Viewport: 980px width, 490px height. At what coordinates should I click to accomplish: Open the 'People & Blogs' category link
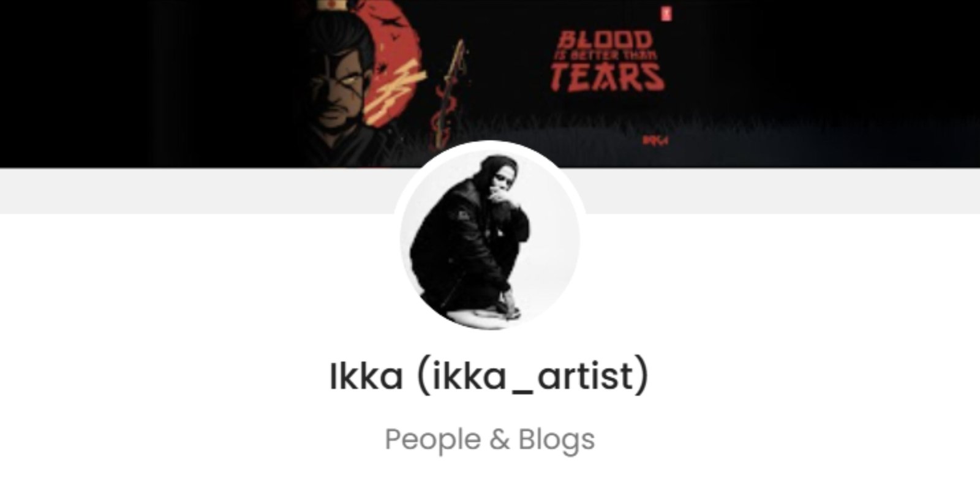click(x=489, y=439)
